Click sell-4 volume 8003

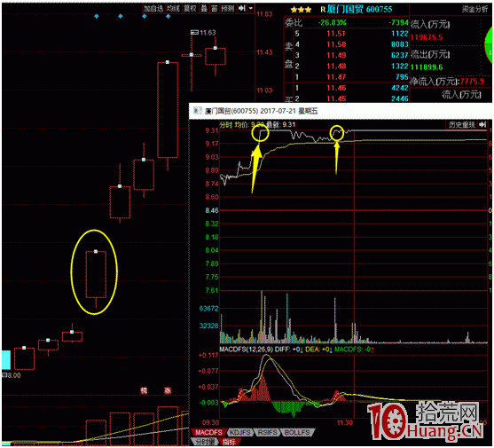399,44
